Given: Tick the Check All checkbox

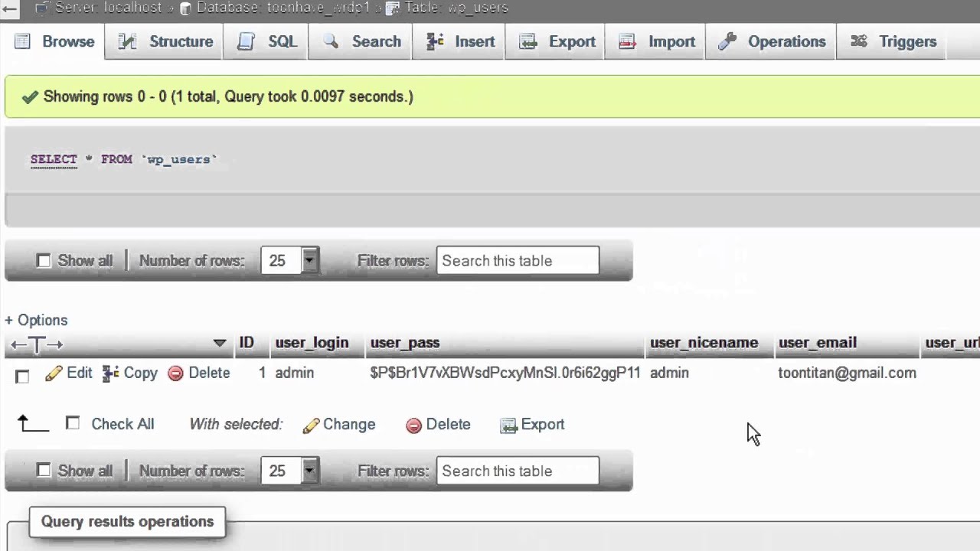Looking at the screenshot, I should pos(73,422).
